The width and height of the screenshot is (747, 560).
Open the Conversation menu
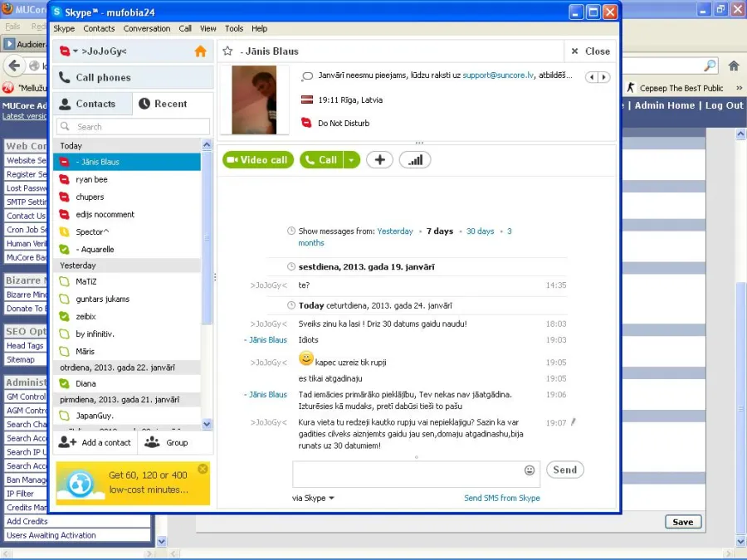[147, 28]
